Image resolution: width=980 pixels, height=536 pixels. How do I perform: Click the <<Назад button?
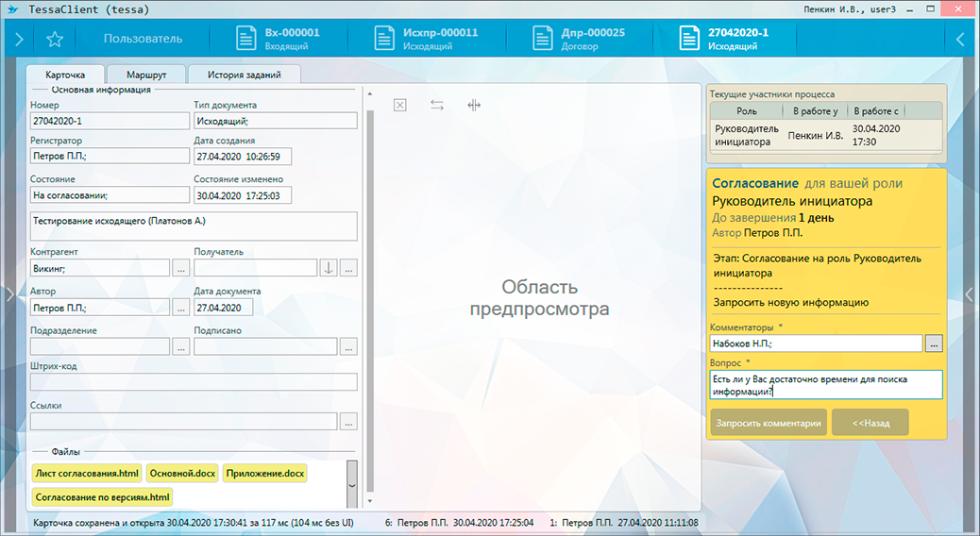tap(870, 424)
